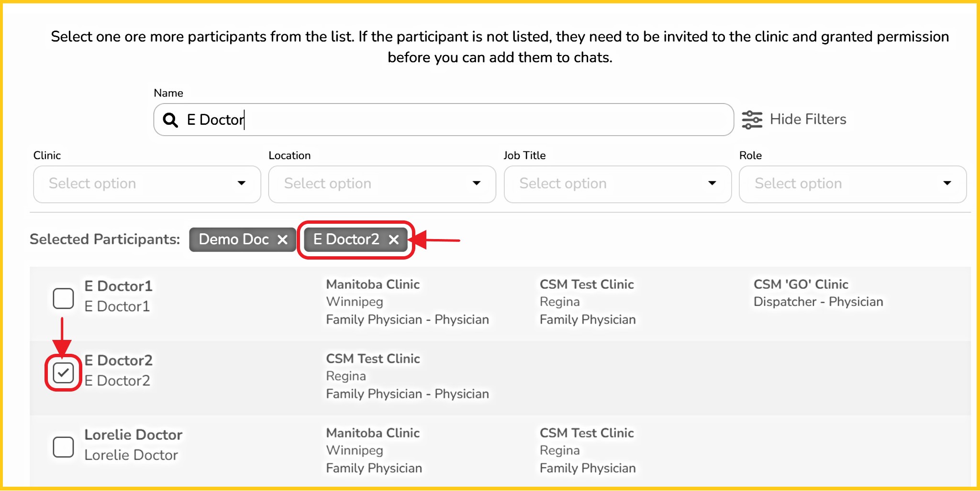Image resolution: width=980 pixels, height=491 pixels.
Task: Check the E Doctor1 checkbox
Action: click(x=63, y=299)
